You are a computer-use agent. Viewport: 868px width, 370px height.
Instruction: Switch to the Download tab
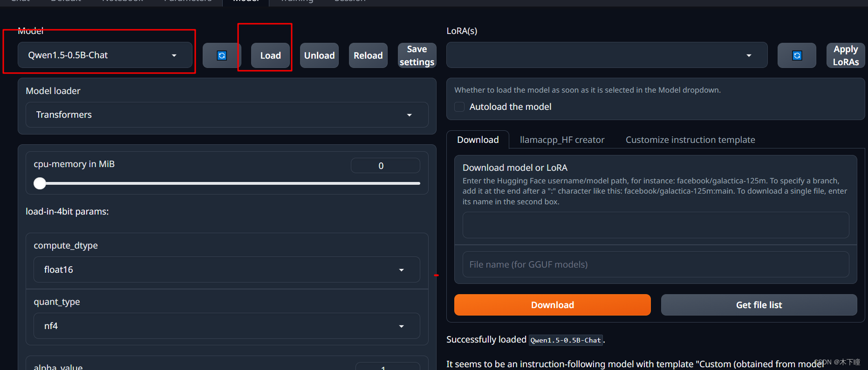[478, 140]
